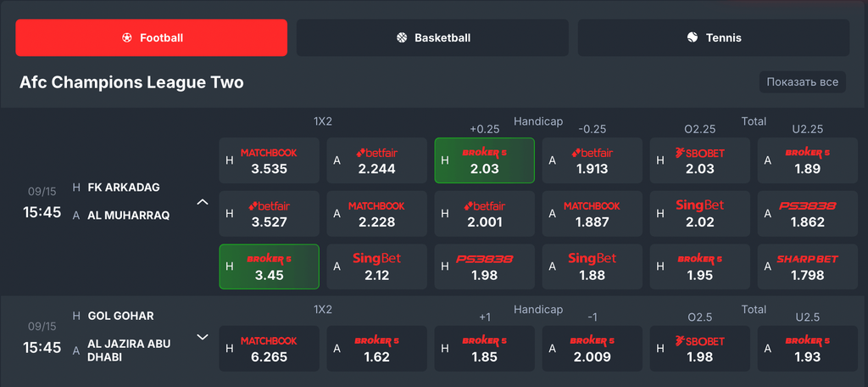
Task: Click the football icon in the Football tab
Action: (127, 37)
